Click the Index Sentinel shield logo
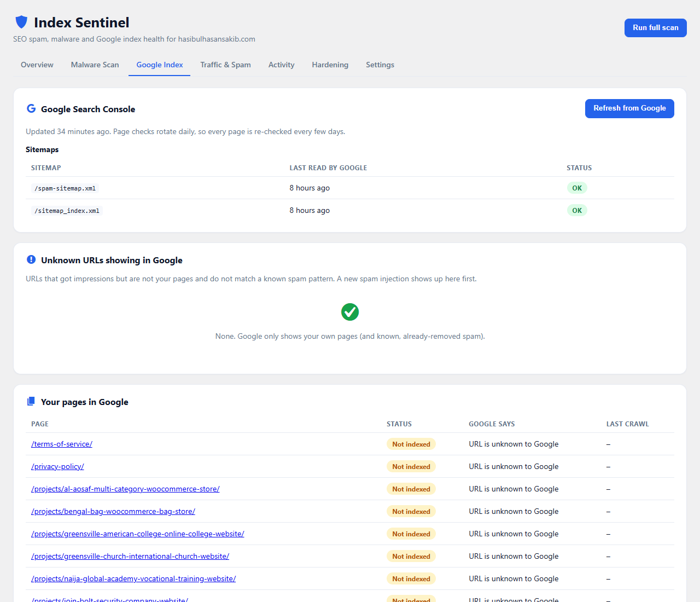 click(21, 22)
